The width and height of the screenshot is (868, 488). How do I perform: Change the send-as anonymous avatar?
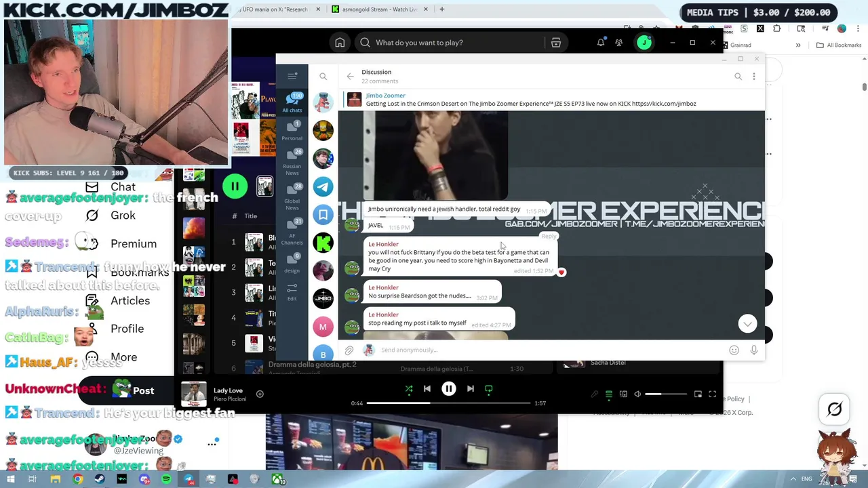[369, 350]
